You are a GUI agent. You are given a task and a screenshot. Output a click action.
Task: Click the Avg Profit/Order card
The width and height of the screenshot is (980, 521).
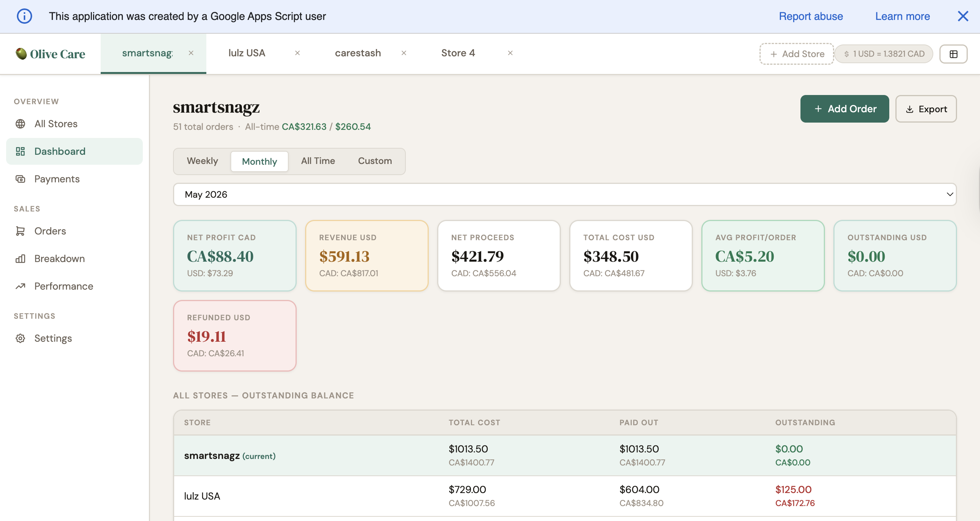pos(763,256)
